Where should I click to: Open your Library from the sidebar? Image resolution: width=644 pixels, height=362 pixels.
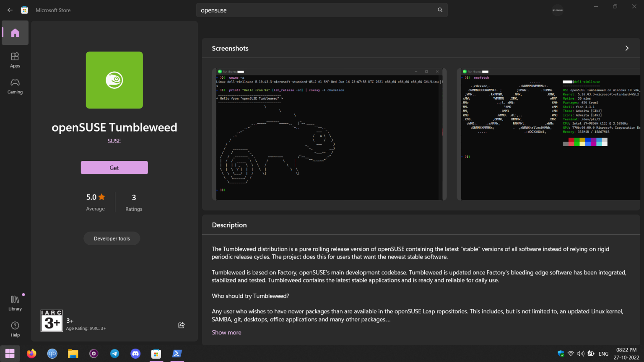coord(15,302)
